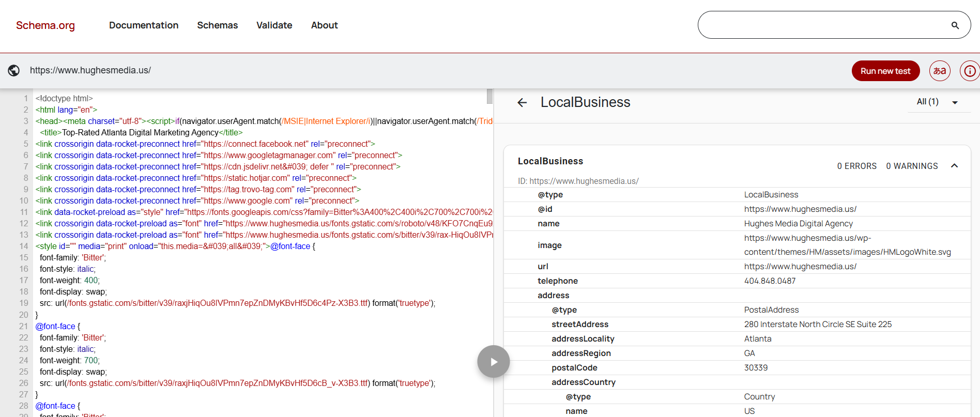
Task: Click the ID: https://www.hughesmedia.us/ text
Action: pyautogui.click(x=578, y=181)
